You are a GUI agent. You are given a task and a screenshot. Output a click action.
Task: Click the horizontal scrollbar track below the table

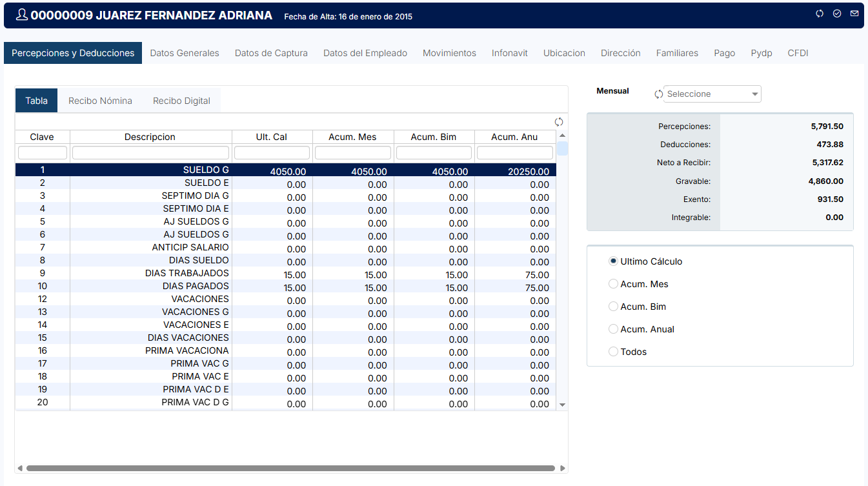[290, 469]
